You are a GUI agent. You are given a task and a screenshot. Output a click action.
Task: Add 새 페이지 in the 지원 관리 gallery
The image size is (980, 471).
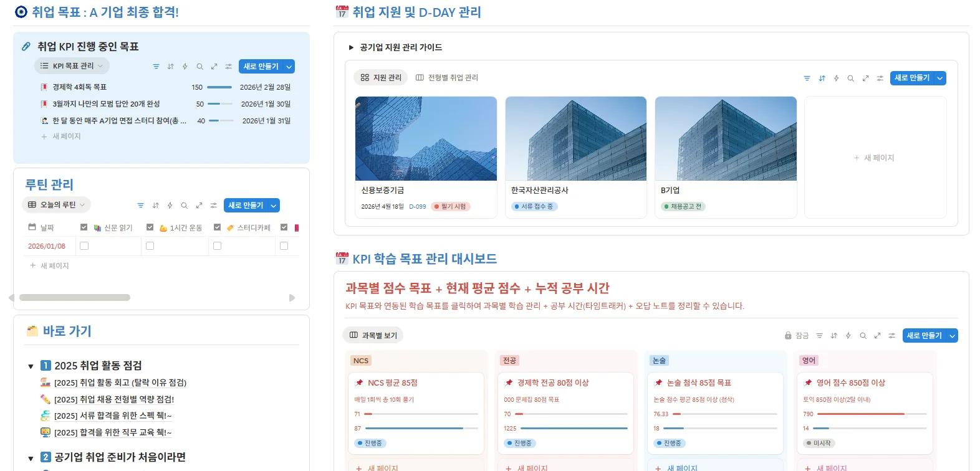pyautogui.click(x=875, y=158)
